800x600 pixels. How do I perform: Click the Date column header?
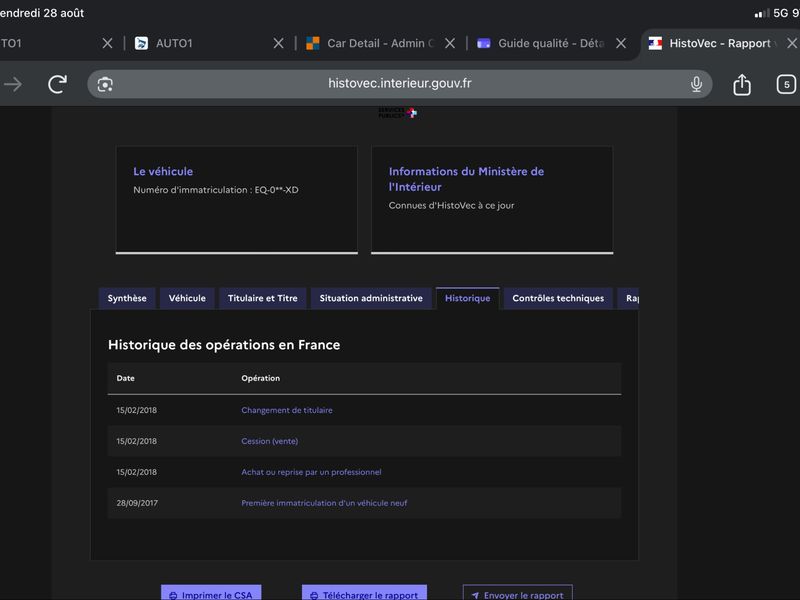126,378
